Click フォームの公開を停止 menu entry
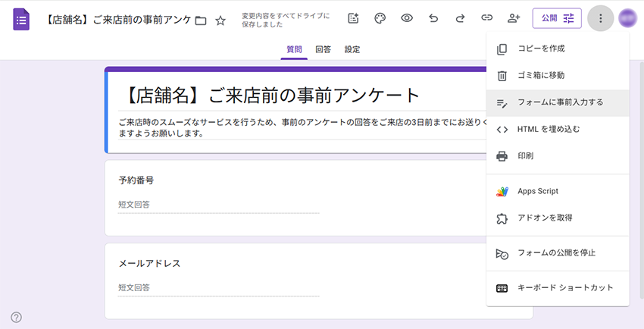 click(x=556, y=253)
